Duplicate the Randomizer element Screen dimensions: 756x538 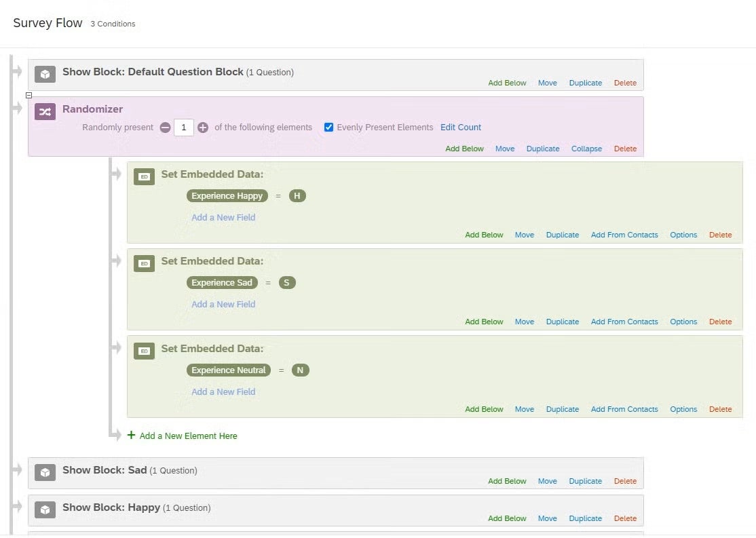[x=543, y=149]
